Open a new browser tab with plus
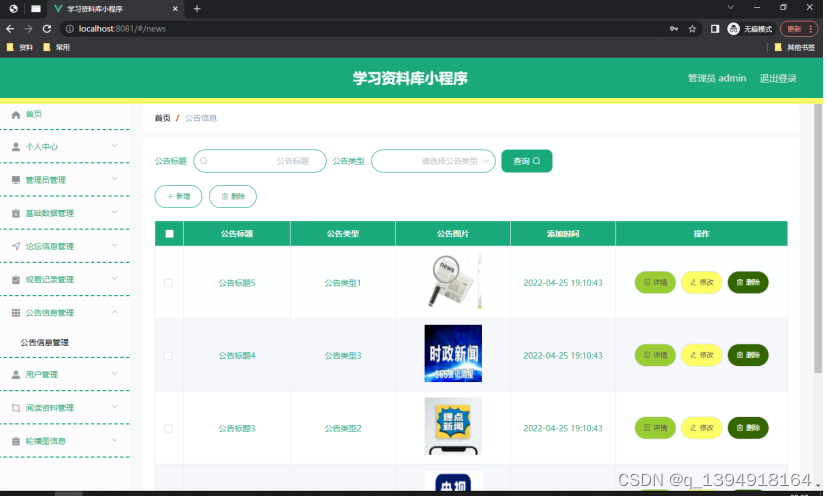Screen dimensions: 827x498 tap(197, 8)
